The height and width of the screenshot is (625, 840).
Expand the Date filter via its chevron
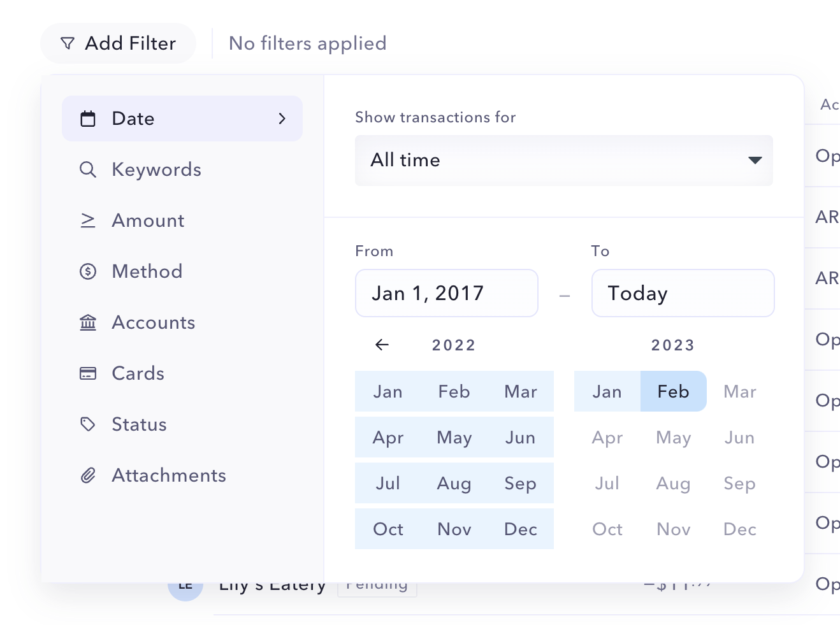[282, 119]
